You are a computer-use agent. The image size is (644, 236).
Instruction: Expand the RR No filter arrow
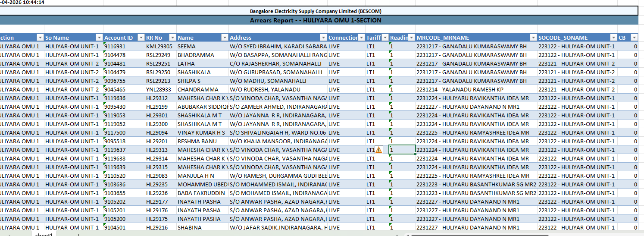172,38
